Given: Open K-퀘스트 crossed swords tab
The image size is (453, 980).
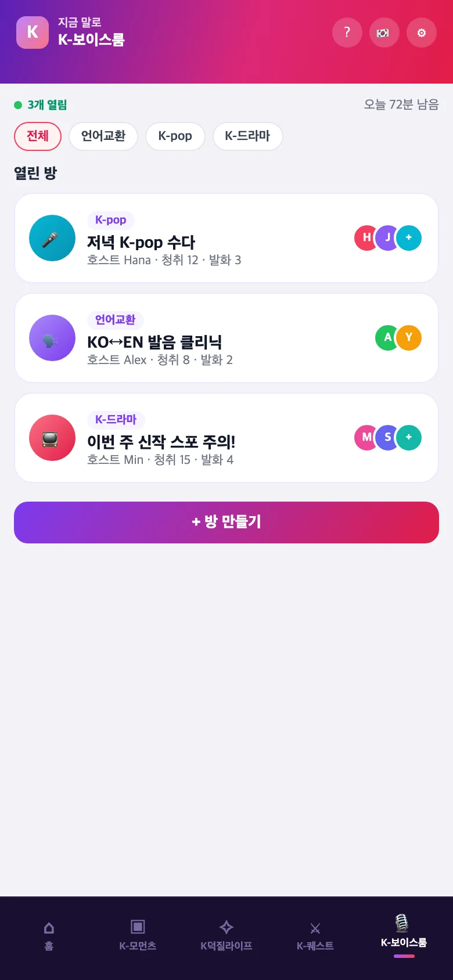Looking at the screenshot, I should [315, 936].
